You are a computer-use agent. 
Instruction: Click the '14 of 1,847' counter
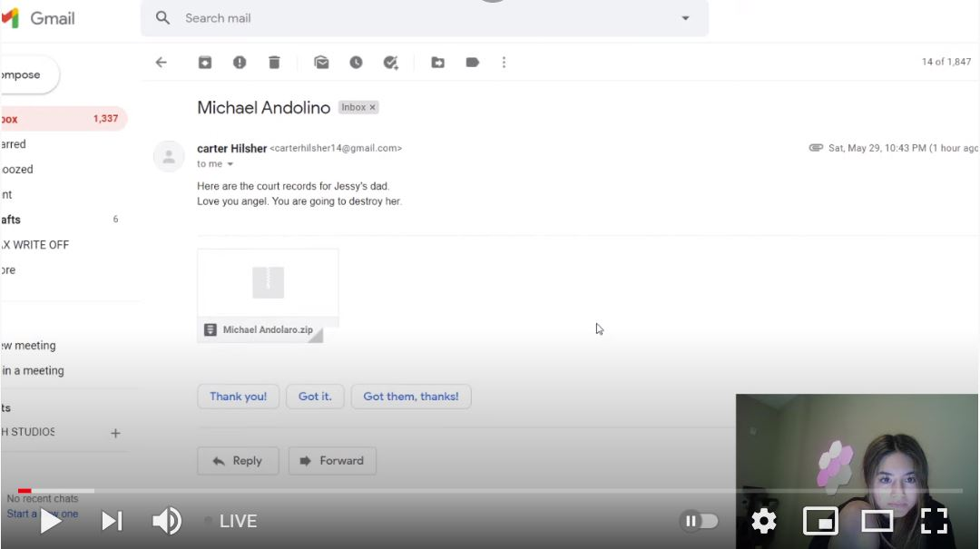click(x=946, y=62)
